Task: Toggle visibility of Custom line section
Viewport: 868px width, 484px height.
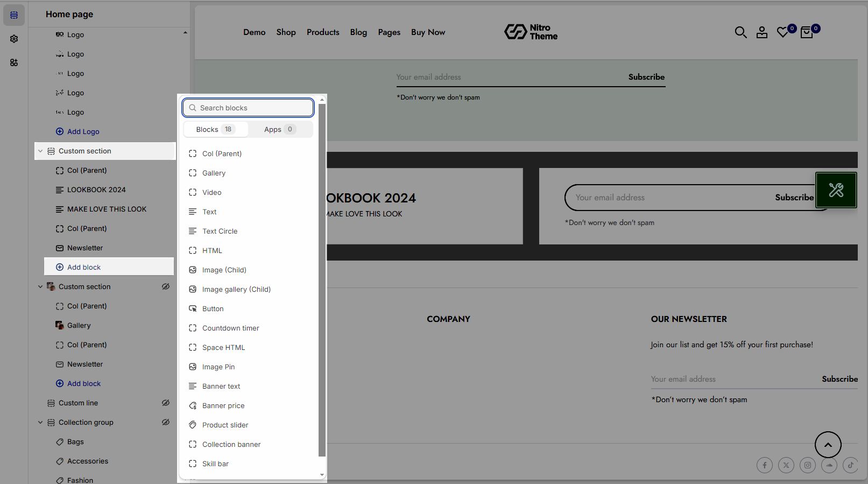Action: click(x=166, y=403)
